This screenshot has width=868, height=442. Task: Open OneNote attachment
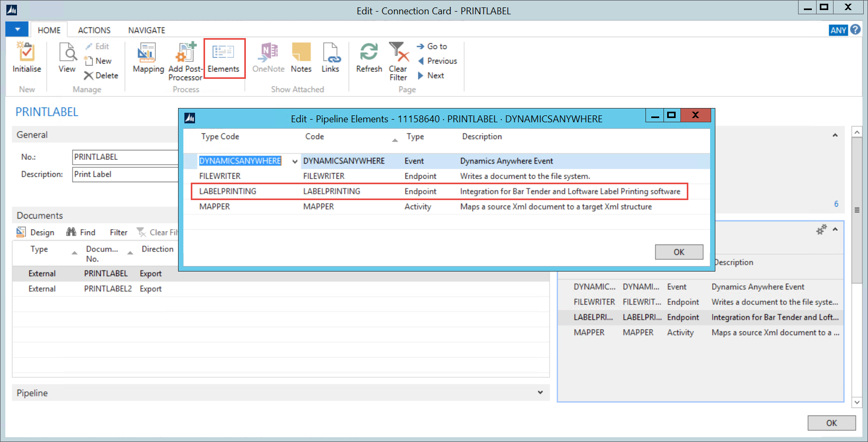(268, 58)
